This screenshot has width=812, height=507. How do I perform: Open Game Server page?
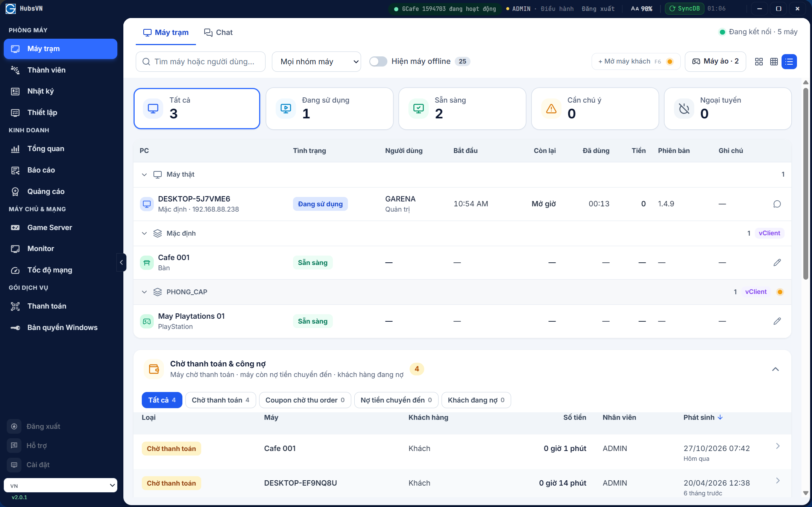coord(60,227)
